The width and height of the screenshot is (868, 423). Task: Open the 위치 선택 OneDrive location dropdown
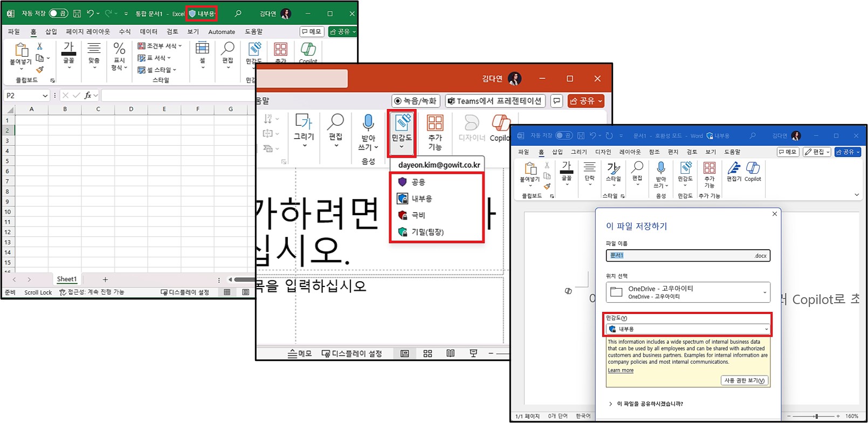click(x=688, y=292)
